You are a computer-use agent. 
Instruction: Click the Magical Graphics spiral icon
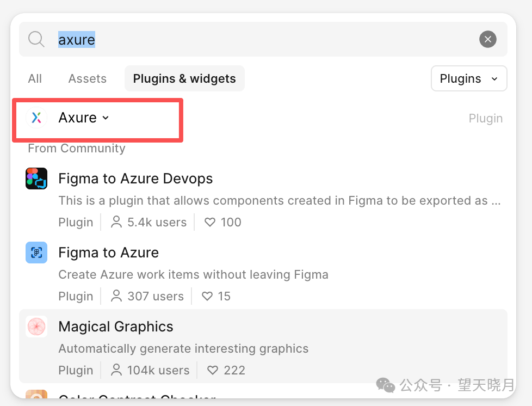(36, 327)
